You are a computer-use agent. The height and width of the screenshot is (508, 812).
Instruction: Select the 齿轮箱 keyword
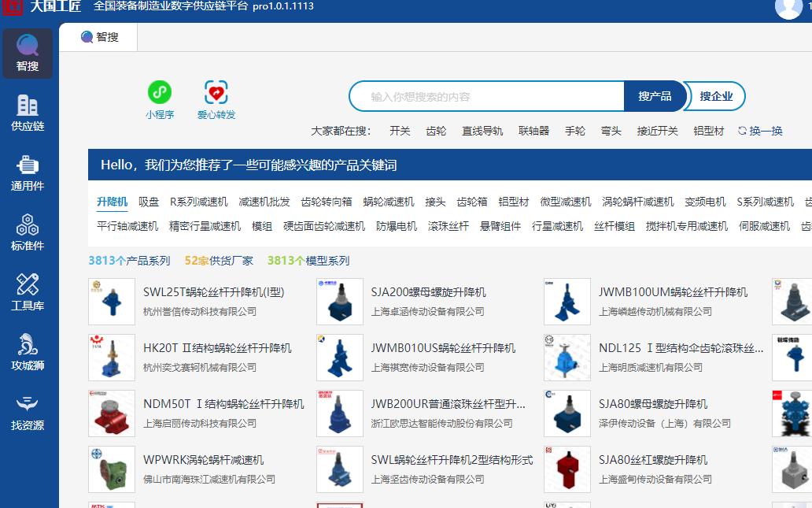pos(472,202)
